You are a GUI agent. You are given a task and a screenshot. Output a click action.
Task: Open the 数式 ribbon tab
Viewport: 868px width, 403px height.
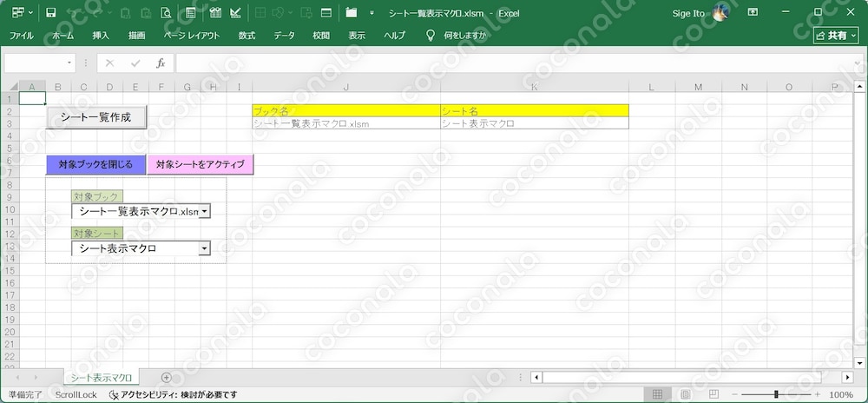(x=247, y=36)
